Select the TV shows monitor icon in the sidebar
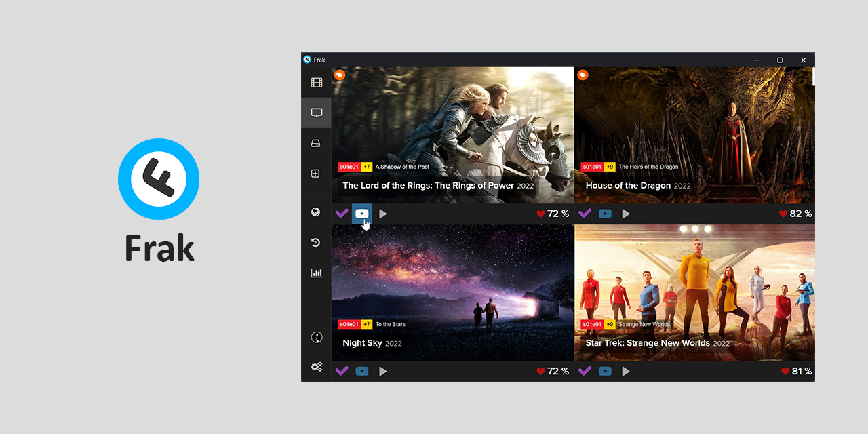The image size is (868, 434). (x=317, y=113)
